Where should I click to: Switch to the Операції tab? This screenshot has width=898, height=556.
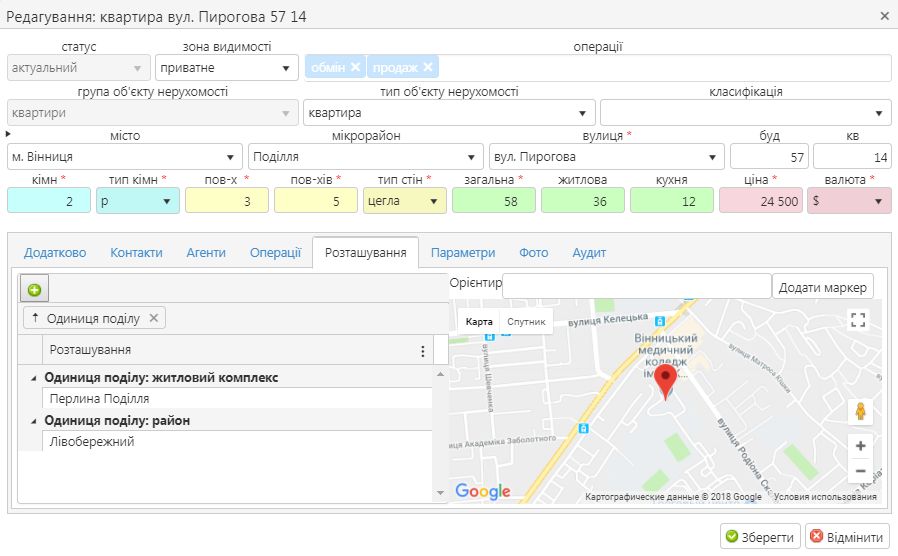(275, 253)
